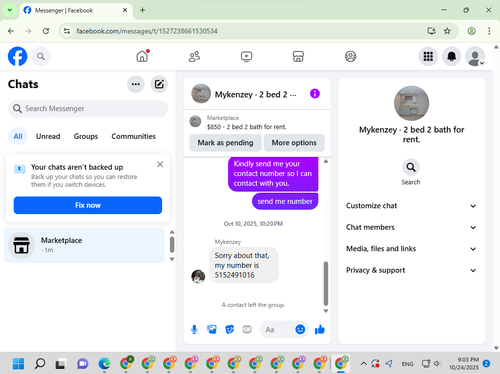Go back with browser back arrow
This screenshot has height=374, width=500.
[x=11, y=31]
